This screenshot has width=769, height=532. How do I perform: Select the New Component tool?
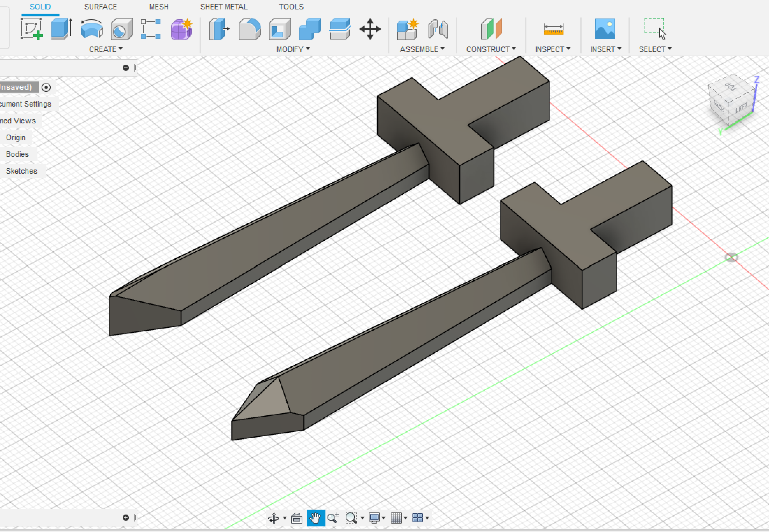(x=408, y=29)
